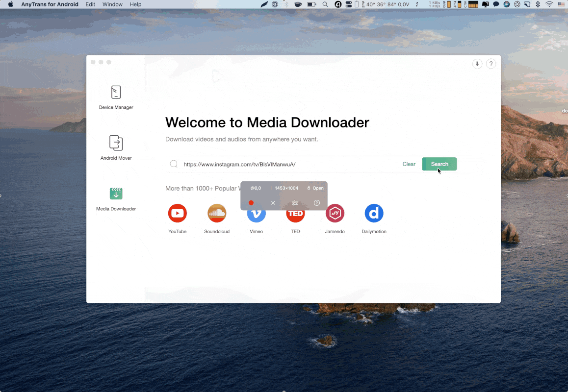Click the help question mark icon
Image resolution: width=568 pixels, height=392 pixels.
pos(491,64)
